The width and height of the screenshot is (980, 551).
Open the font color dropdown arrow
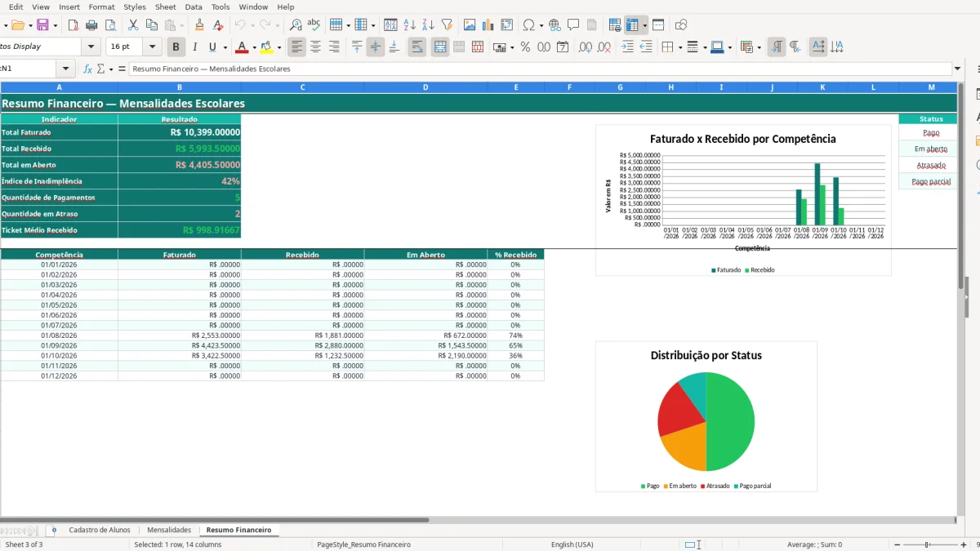(x=254, y=47)
